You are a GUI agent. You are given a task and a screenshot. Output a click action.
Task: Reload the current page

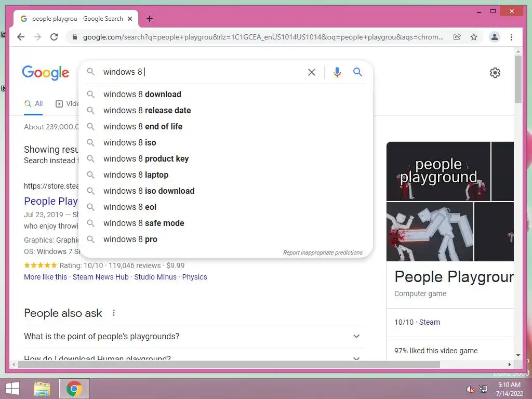54,37
